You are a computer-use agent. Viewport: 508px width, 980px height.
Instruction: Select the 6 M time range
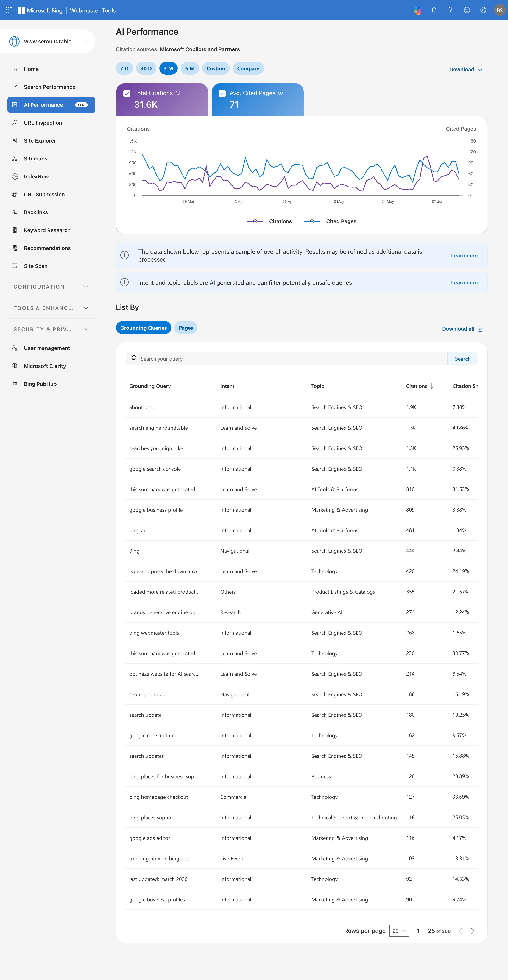(x=189, y=68)
